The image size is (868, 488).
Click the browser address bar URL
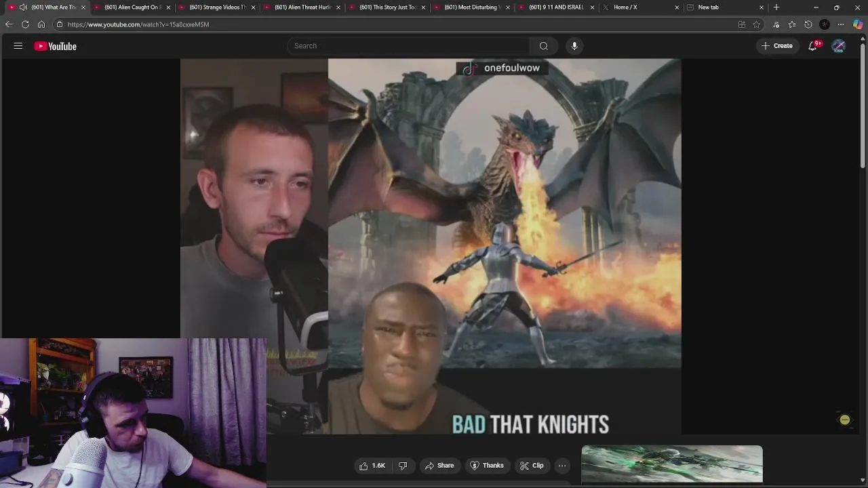pos(138,24)
